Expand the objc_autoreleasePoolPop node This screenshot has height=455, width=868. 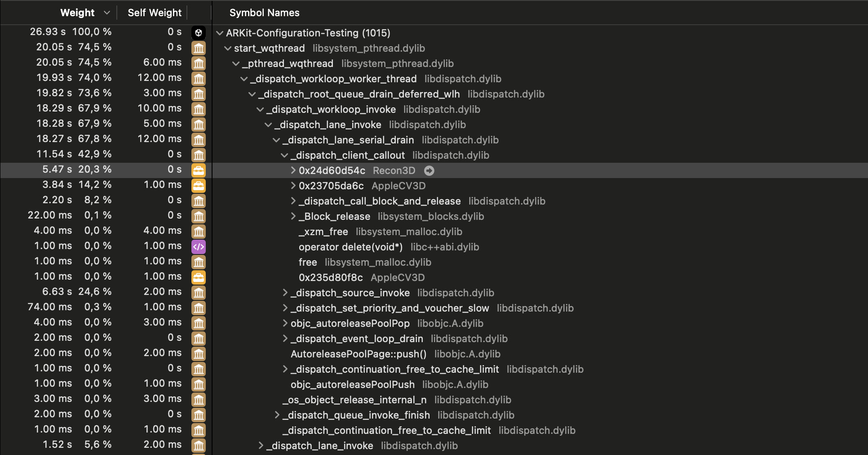point(285,323)
